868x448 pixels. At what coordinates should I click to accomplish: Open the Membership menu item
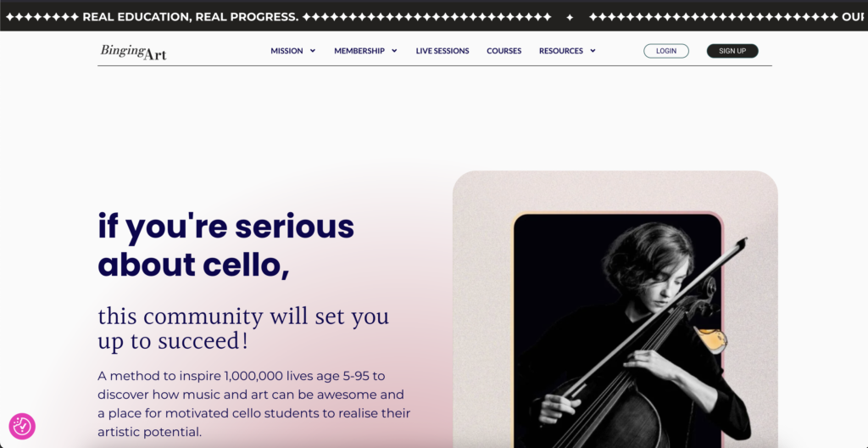coord(359,51)
